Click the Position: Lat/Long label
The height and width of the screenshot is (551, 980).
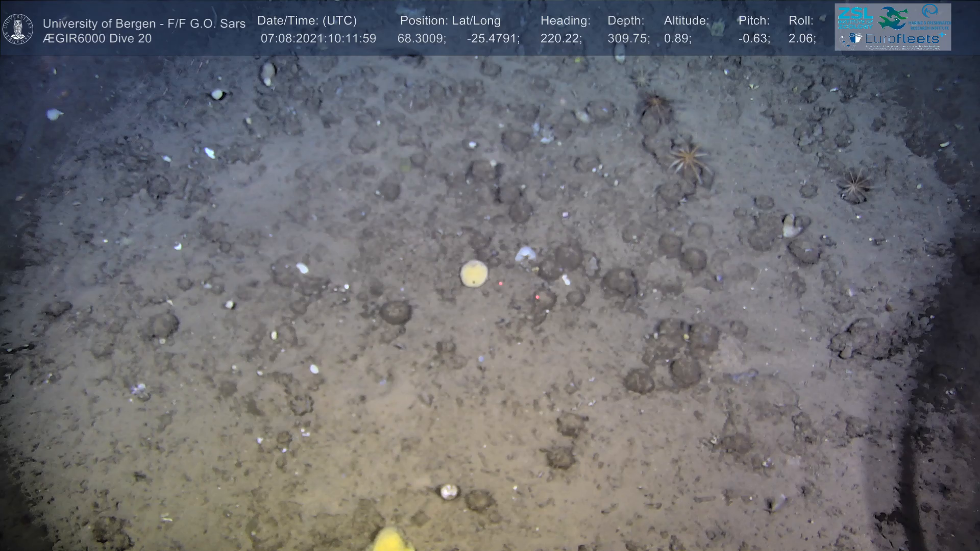pyautogui.click(x=450, y=21)
